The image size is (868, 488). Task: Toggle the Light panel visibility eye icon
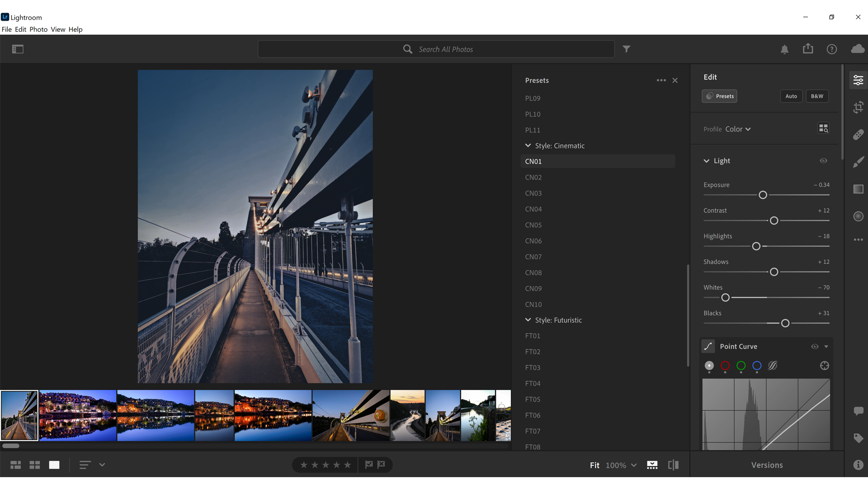(x=824, y=160)
